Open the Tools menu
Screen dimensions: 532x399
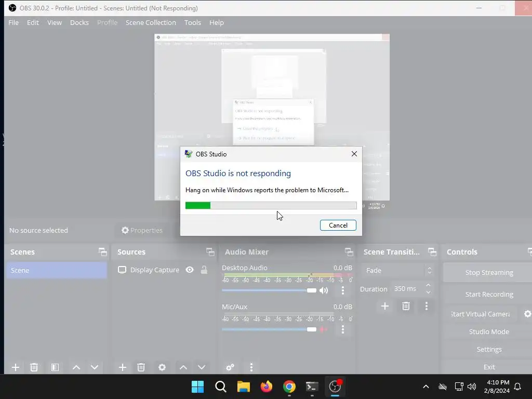click(192, 22)
